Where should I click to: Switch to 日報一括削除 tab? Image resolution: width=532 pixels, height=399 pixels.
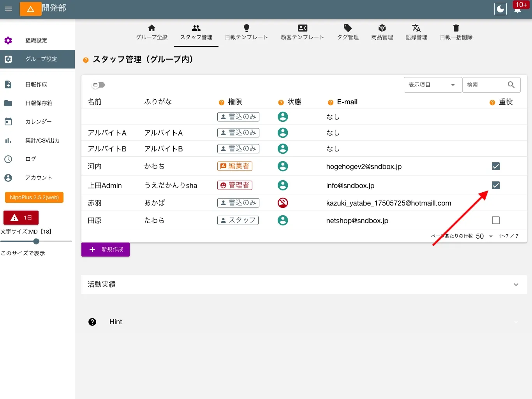tap(456, 33)
